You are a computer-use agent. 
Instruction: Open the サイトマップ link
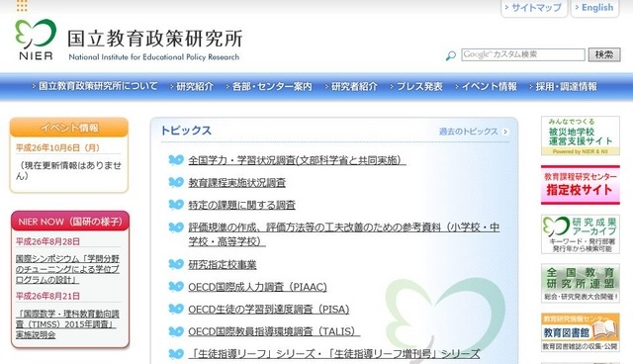(x=534, y=8)
